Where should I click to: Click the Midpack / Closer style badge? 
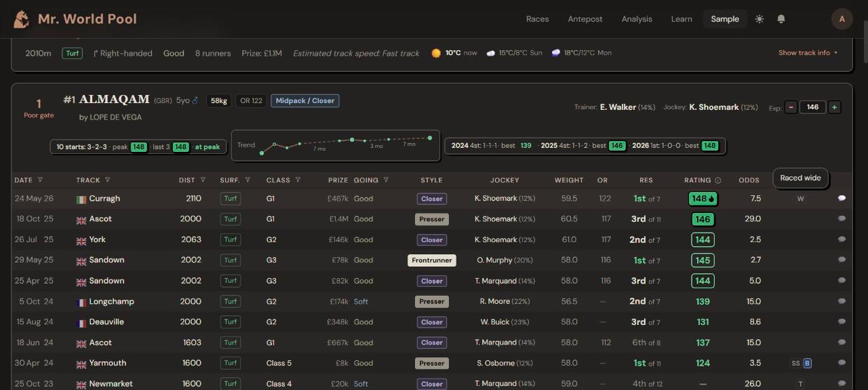coord(305,100)
